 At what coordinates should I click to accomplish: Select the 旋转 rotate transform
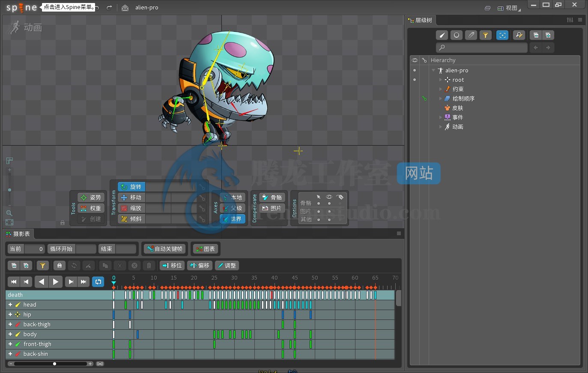click(131, 187)
